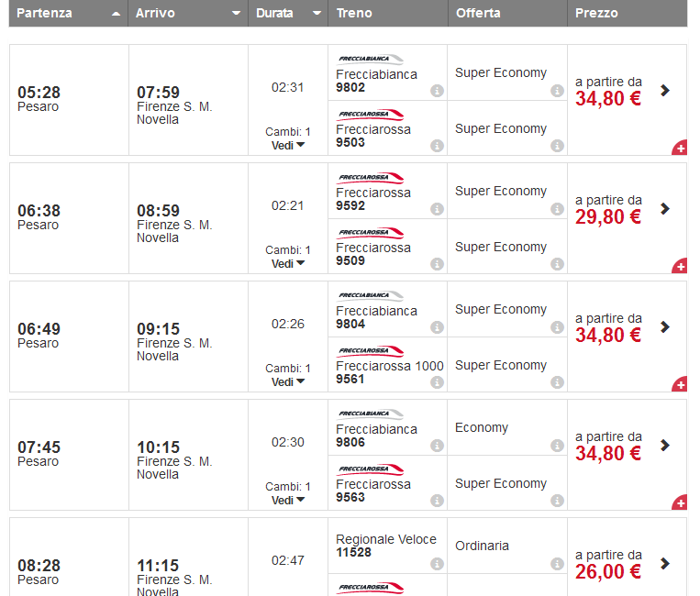Open Economy offer info for train 9806

click(557, 446)
